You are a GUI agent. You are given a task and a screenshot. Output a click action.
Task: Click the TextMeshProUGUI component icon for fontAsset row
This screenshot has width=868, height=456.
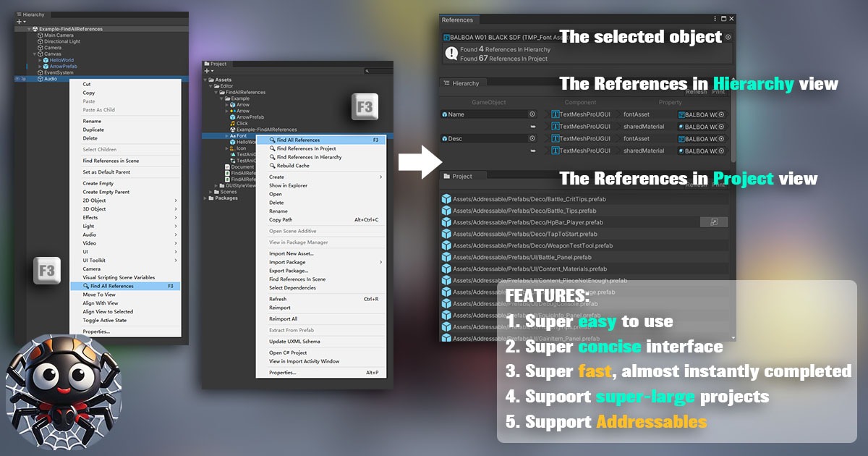[x=556, y=114]
